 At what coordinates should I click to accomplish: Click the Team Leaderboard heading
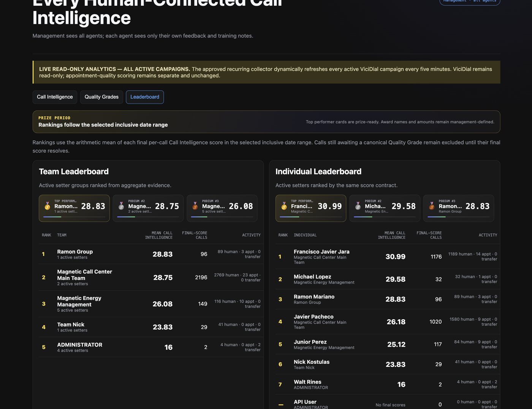pos(74,171)
